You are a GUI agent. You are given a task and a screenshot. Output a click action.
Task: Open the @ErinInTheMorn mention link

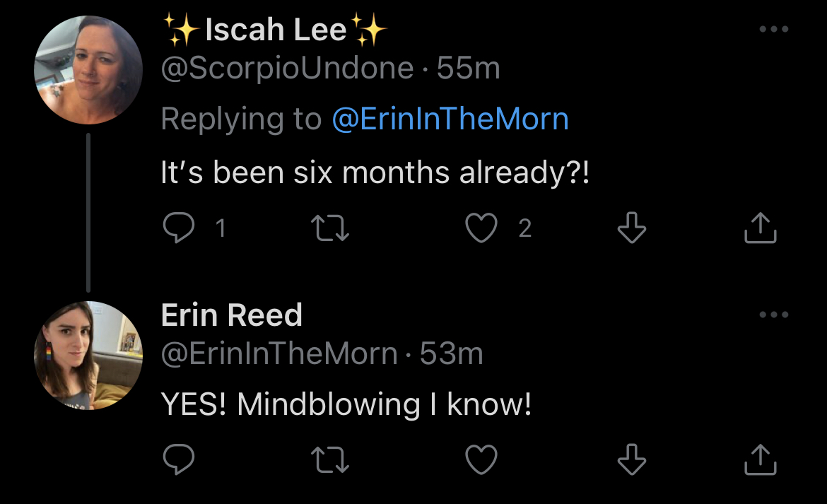(450, 119)
